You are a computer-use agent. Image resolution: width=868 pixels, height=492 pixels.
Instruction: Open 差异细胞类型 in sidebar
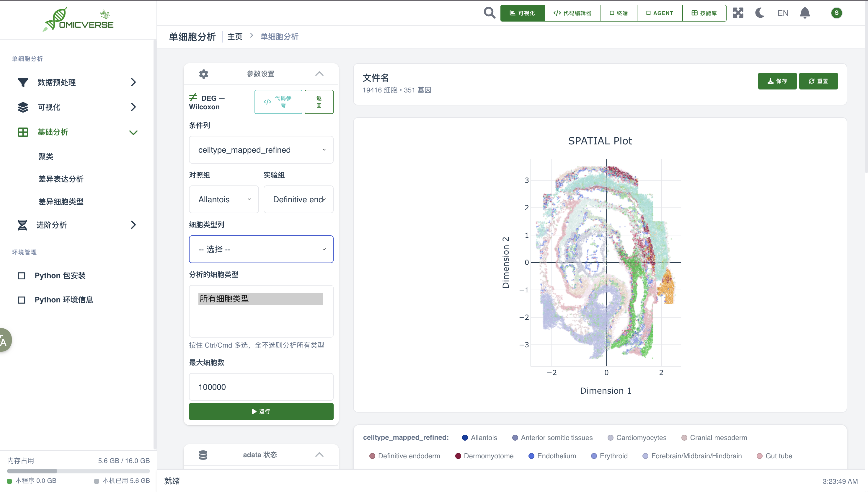click(x=61, y=202)
